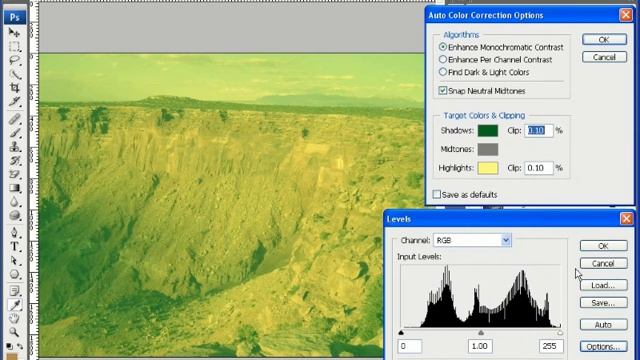Open the Shadows target color swatch
The height and width of the screenshot is (360, 640).
coord(488,131)
